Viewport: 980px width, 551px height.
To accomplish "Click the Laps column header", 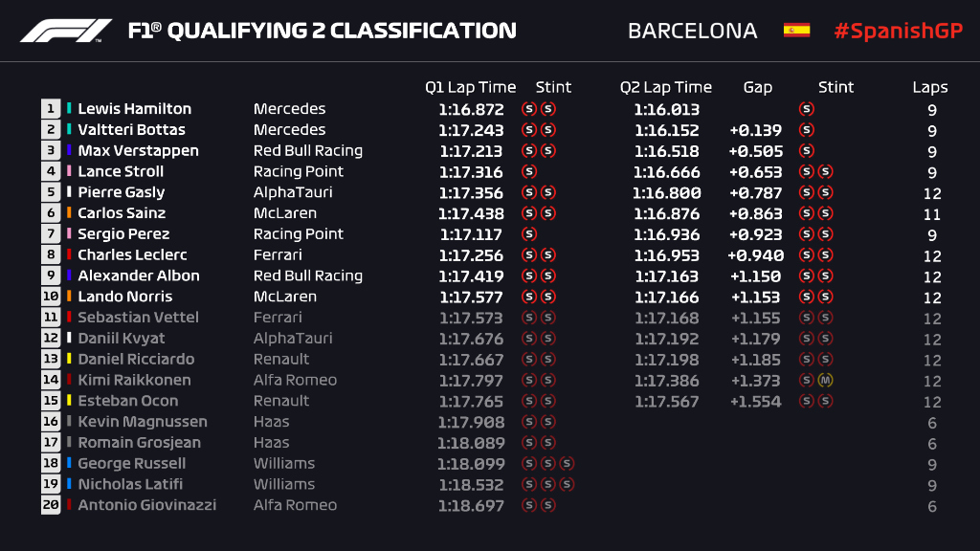I will click(929, 87).
